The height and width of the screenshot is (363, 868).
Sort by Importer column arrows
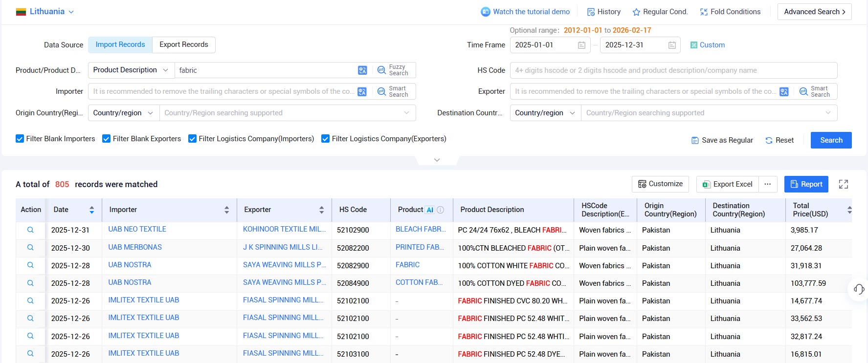click(226, 210)
